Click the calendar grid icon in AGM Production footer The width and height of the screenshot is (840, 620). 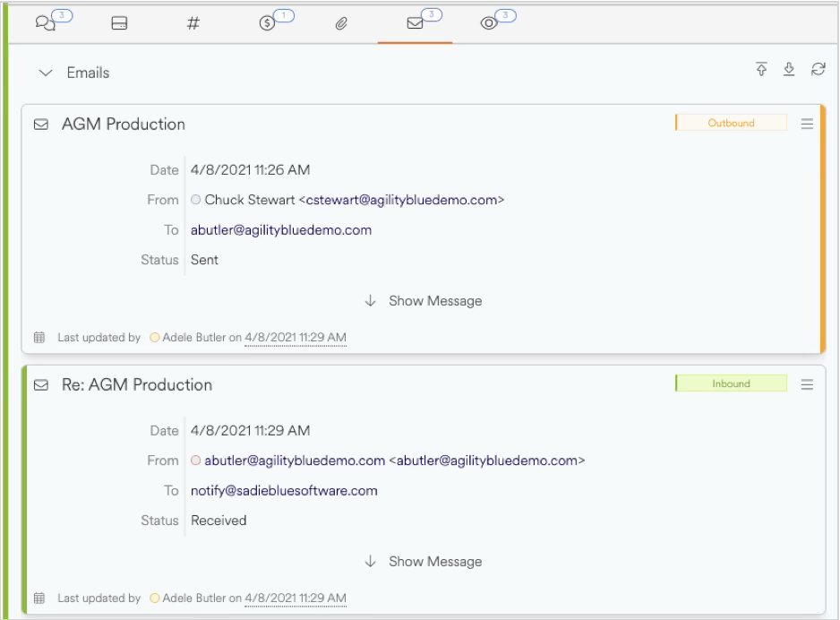click(39, 337)
